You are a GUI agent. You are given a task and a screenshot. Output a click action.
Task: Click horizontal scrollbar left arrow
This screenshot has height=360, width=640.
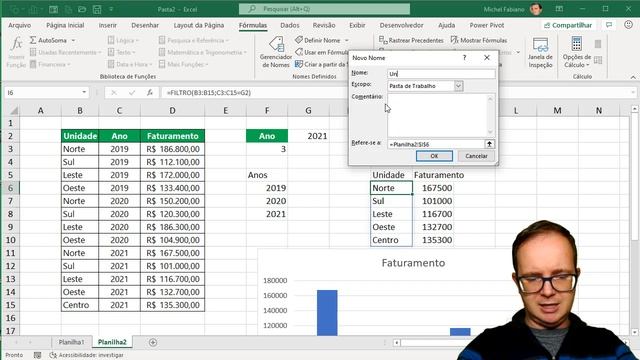[396, 342]
